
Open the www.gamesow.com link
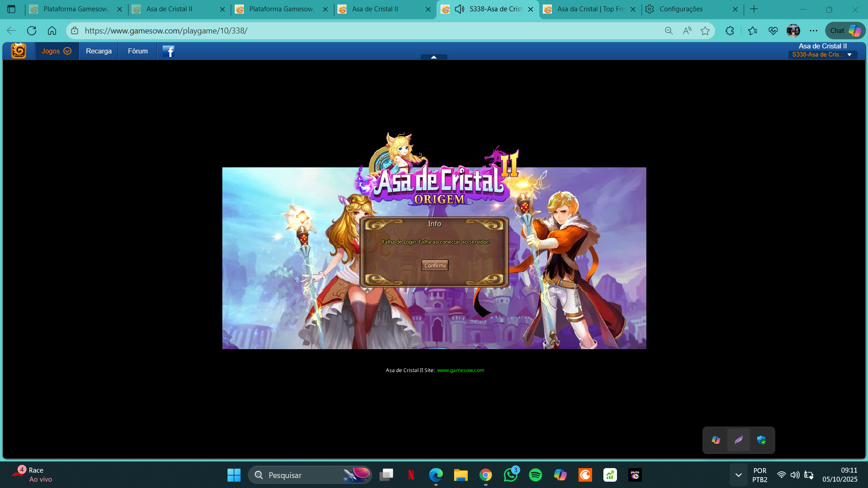click(460, 370)
